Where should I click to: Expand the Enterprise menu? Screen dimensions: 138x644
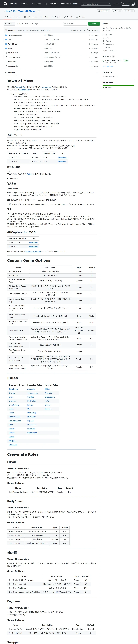point(65,4)
